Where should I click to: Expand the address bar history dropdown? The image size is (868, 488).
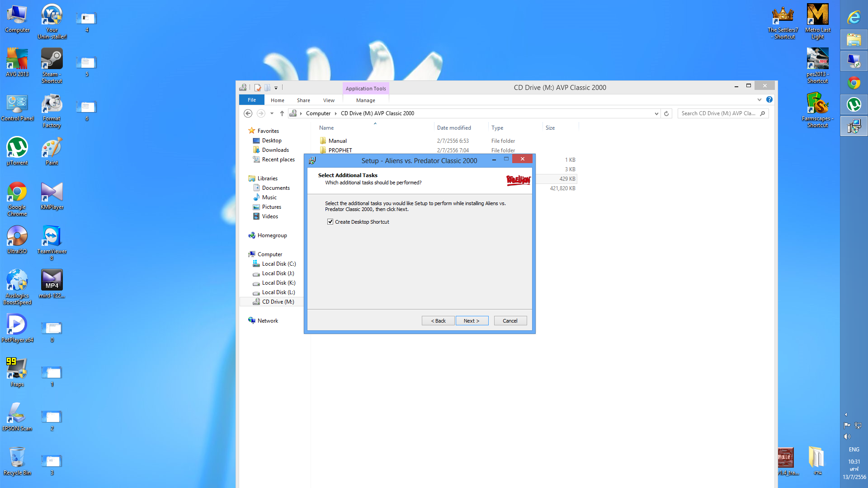coord(656,114)
